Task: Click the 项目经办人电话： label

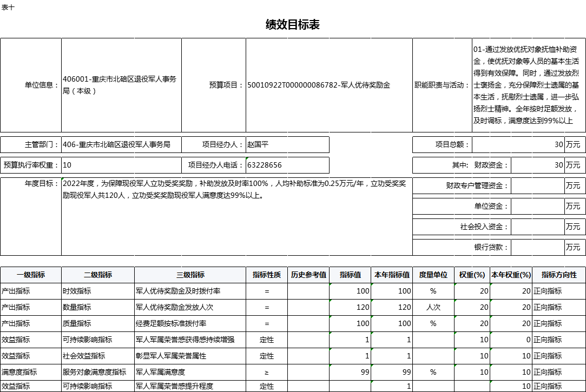Action: pos(214,165)
